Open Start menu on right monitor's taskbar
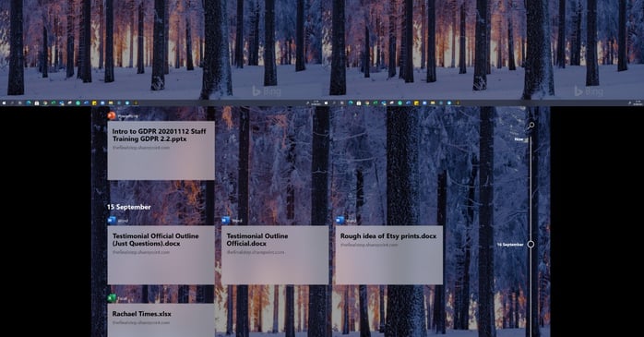This screenshot has height=337, width=644. point(326,102)
